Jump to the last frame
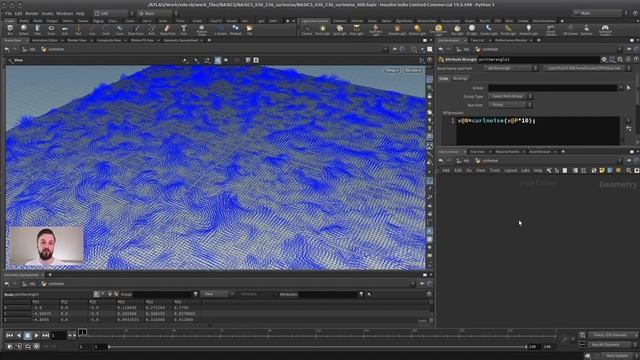The image size is (640, 360). 45,336
